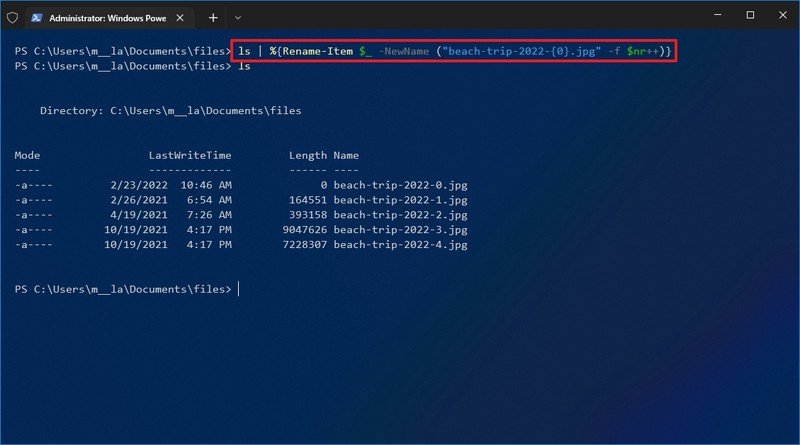Click the PowerShell icon on the tab

38,17
